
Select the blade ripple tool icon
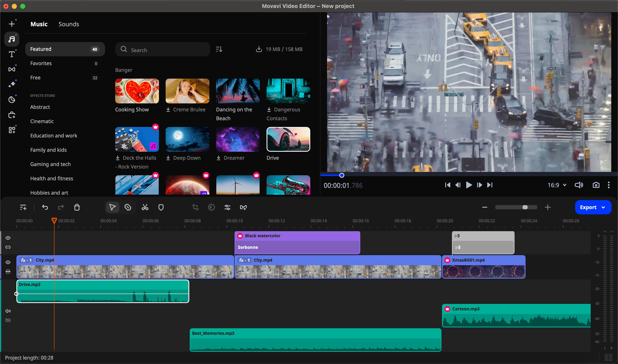128,207
